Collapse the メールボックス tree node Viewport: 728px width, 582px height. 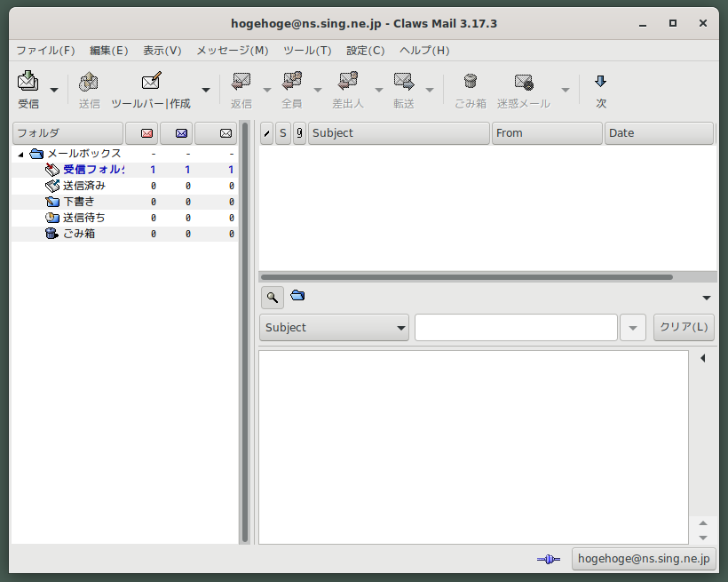tap(20, 154)
